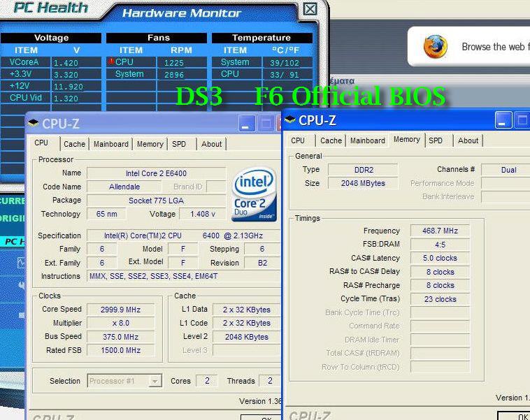The width and height of the screenshot is (530, 420).
Task: Open the Cache tab in left CPU-Z window
Action: (74, 144)
